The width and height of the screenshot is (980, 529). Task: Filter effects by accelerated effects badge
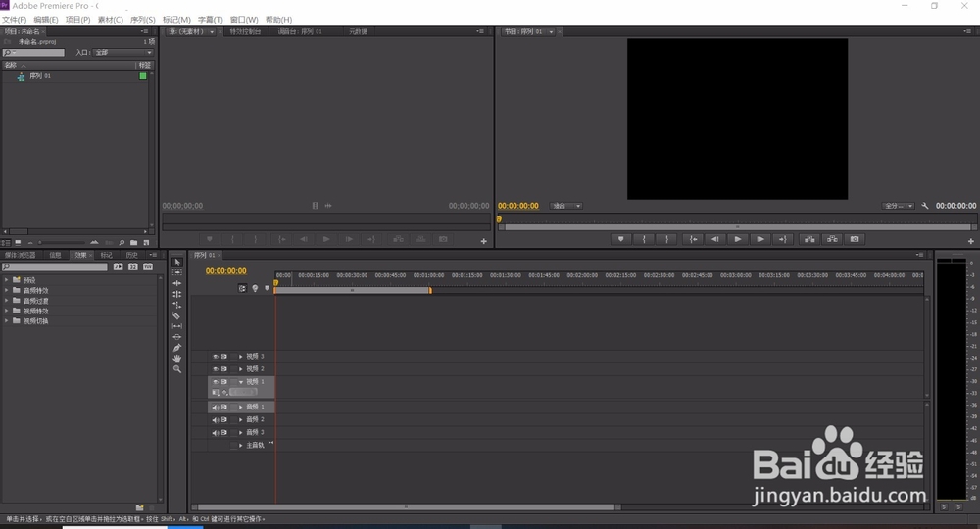119,266
